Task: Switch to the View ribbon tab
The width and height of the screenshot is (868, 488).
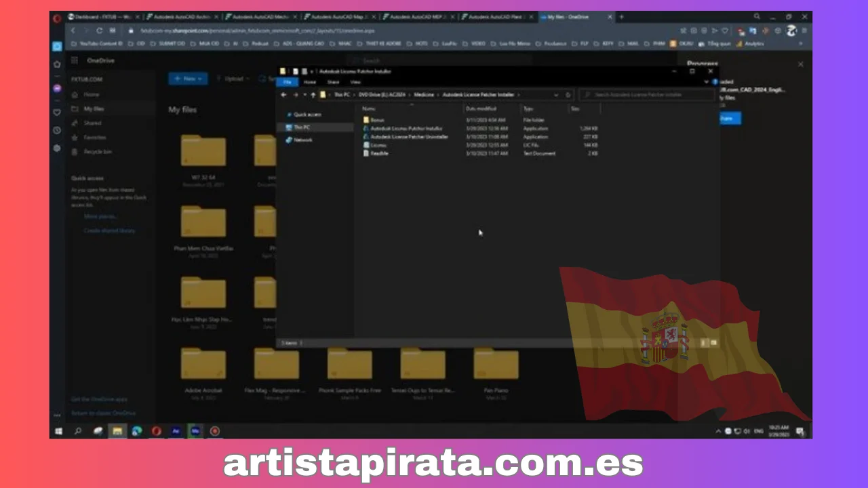Action: 355,81
